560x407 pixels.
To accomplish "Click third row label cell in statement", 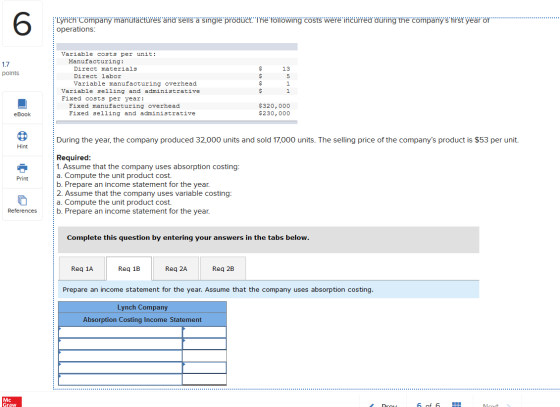I will [120, 356].
